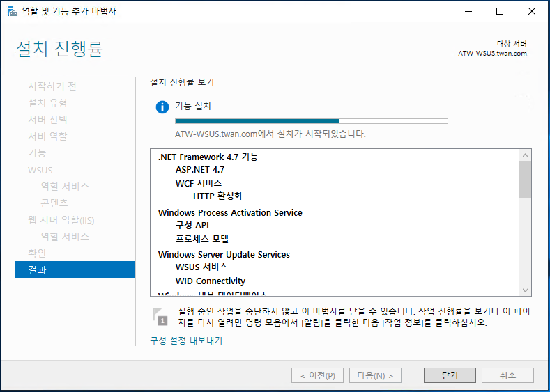Click the installation progress bar

(312, 121)
